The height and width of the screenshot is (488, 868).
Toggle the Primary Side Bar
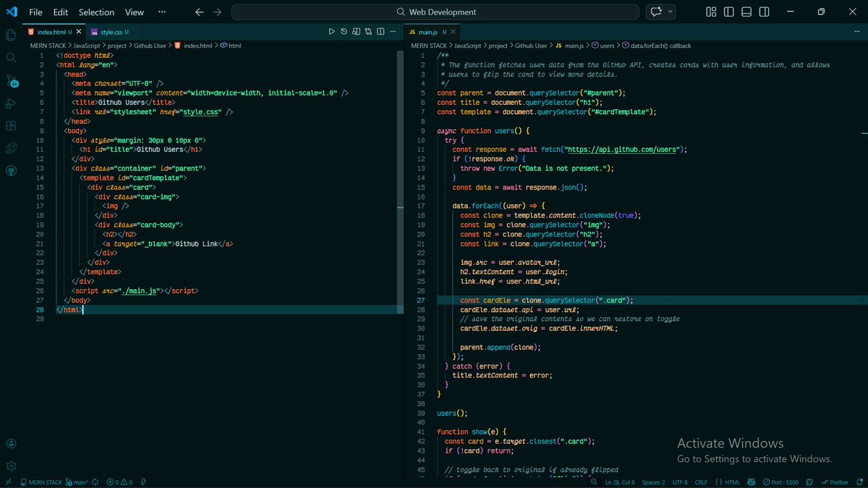[729, 12]
